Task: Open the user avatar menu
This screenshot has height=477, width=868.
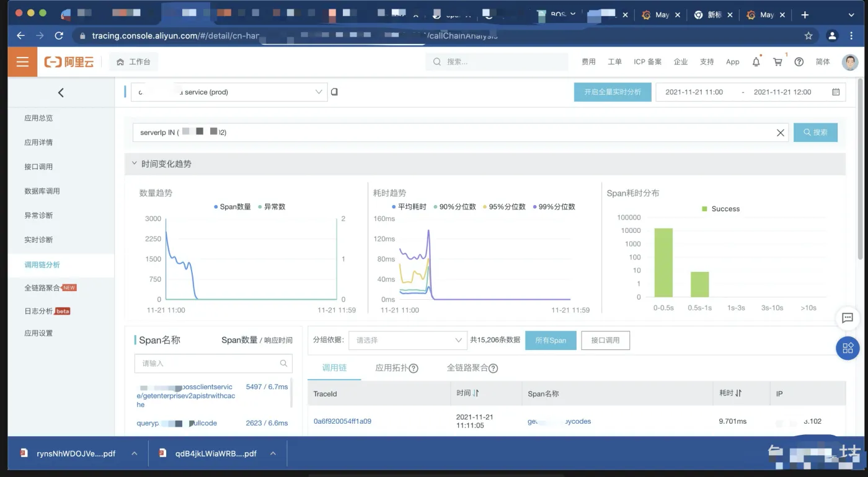Action: point(850,62)
